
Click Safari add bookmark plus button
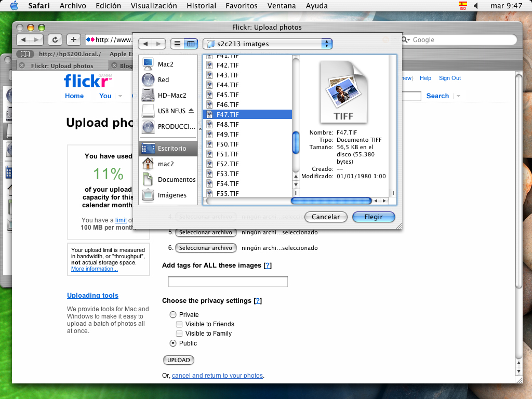click(73, 39)
